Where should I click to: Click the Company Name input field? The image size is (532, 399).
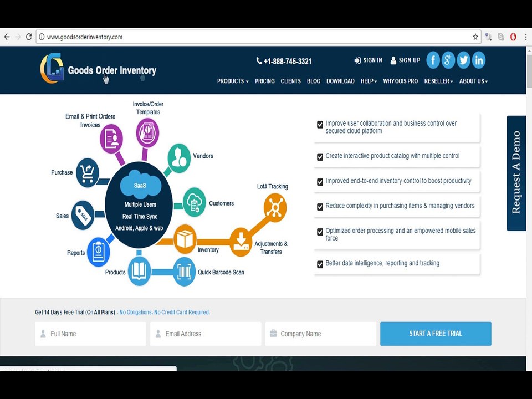tap(321, 334)
